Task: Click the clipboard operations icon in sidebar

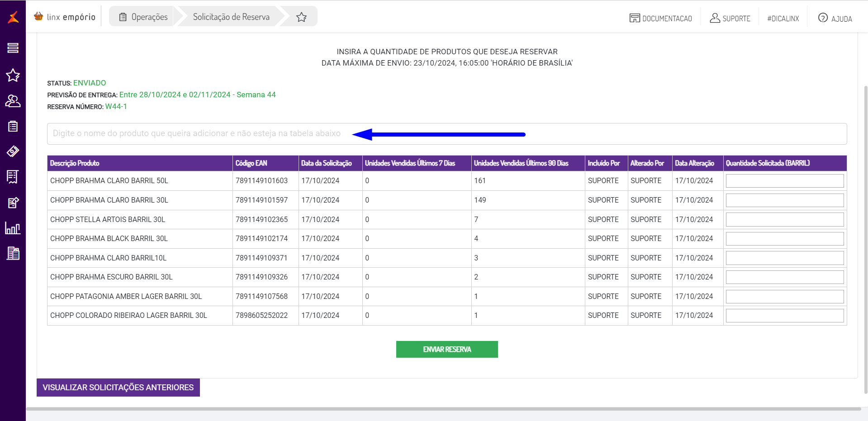Action: [13, 126]
